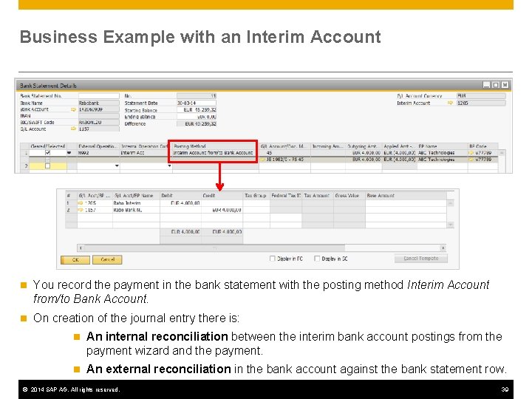The image size is (532, 399).
Task: Open Internal Operation Code dropdown in row 2
Action: pyautogui.click(x=169, y=166)
